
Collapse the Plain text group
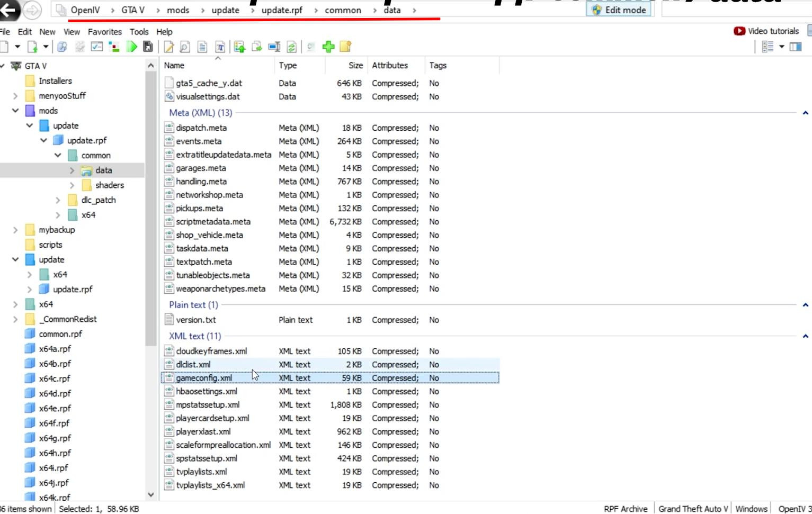(x=805, y=305)
